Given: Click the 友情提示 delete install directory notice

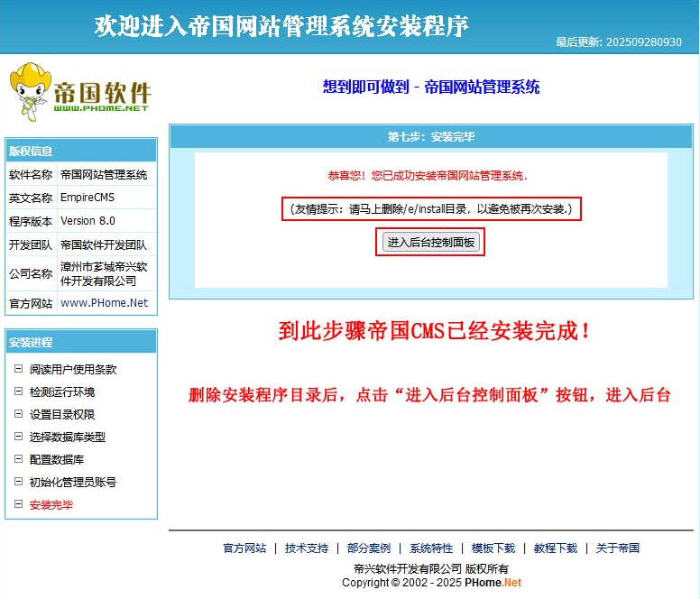Looking at the screenshot, I should click(431, 209).
